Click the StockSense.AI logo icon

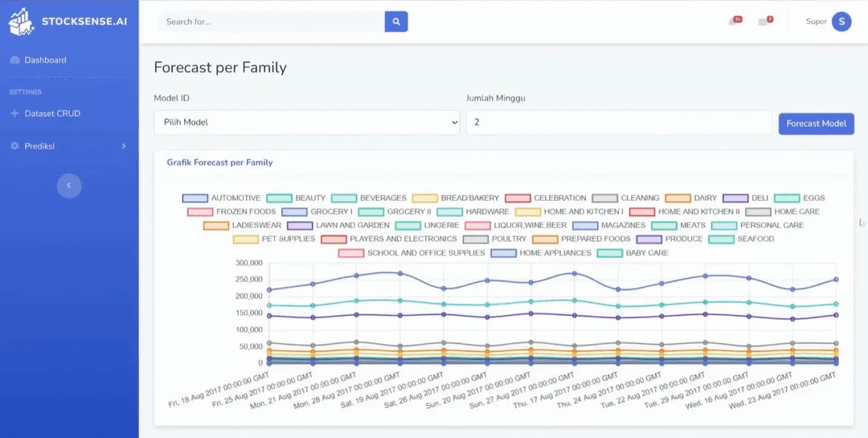pyautogui.click(x=22, y=22)
